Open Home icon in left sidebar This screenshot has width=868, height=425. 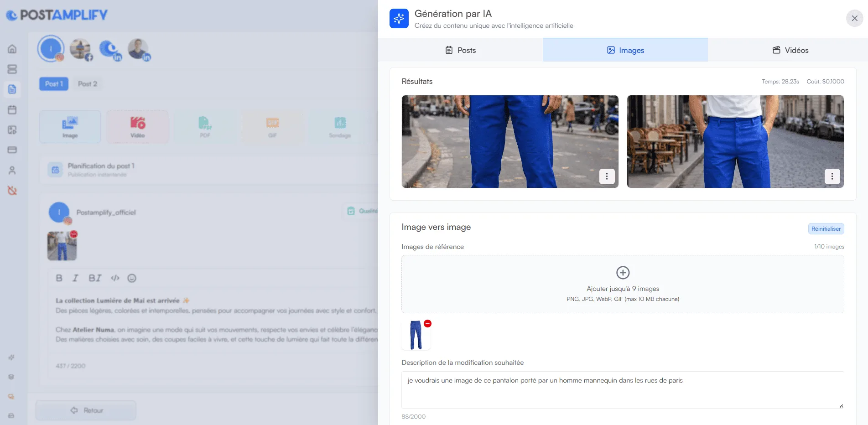pos(12,49)
